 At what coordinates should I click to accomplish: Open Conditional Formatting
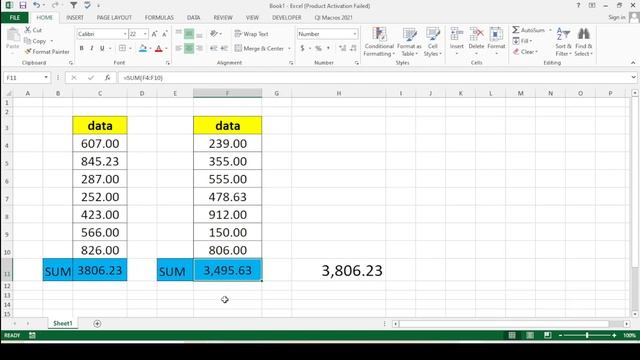click(x=379, y=42)
